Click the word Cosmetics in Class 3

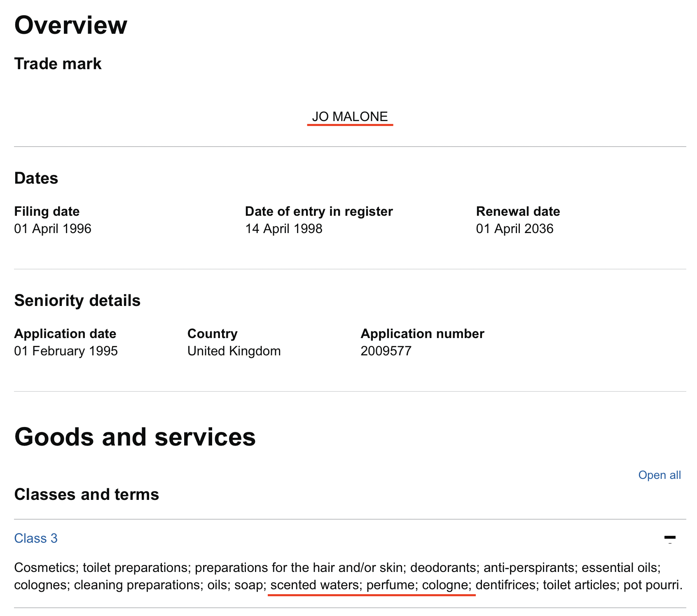click(45, 567)
